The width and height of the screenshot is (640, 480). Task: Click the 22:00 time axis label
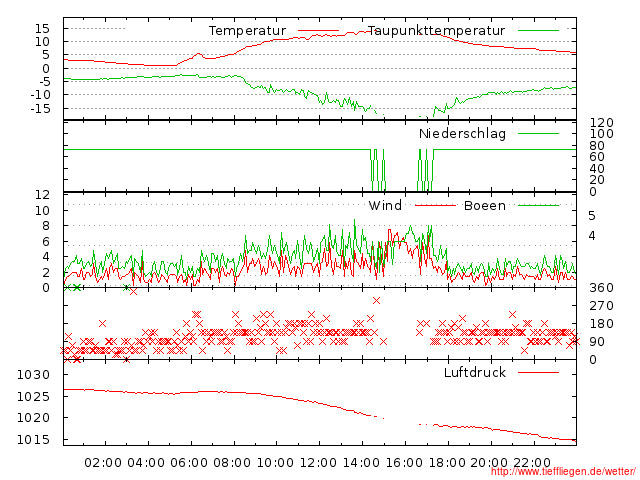coord(532,463)
